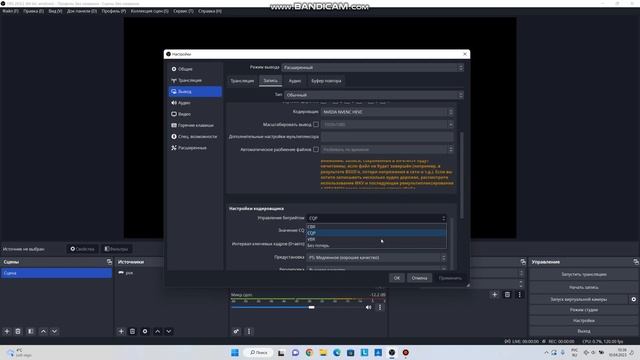
Task: Open the encoder dropdown NVIDIA NVENC HEVC
Action: click(x=387, y=112)
